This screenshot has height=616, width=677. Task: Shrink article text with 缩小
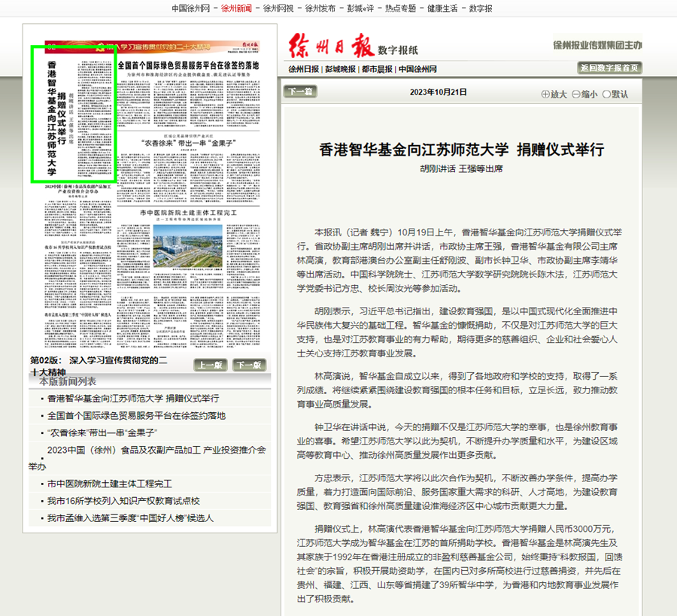[584, 94]
